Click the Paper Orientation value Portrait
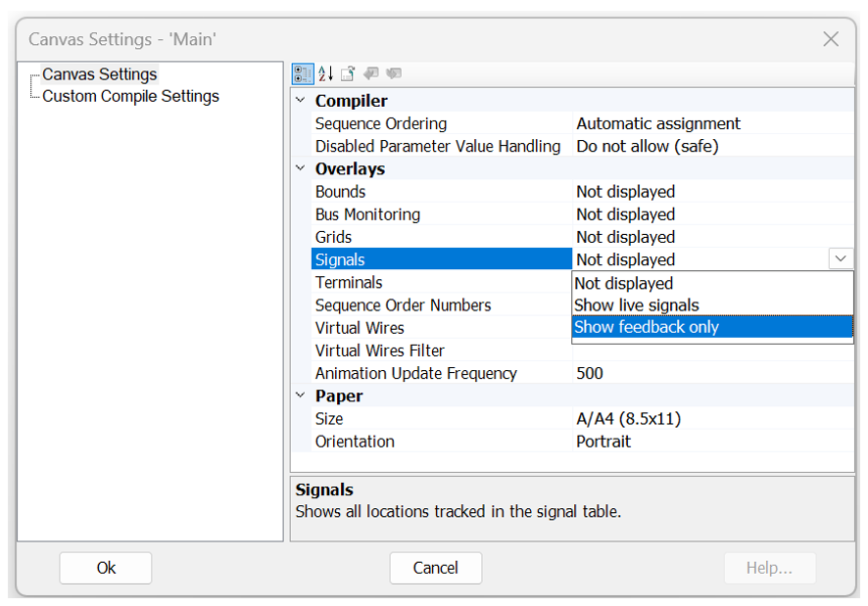Screen dimensions: 868x606 point(603,442)
